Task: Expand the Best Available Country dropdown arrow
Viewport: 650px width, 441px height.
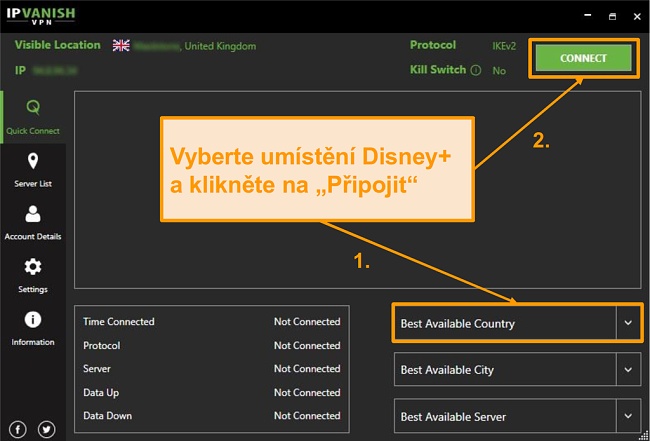Action: [x=628, y=323]
